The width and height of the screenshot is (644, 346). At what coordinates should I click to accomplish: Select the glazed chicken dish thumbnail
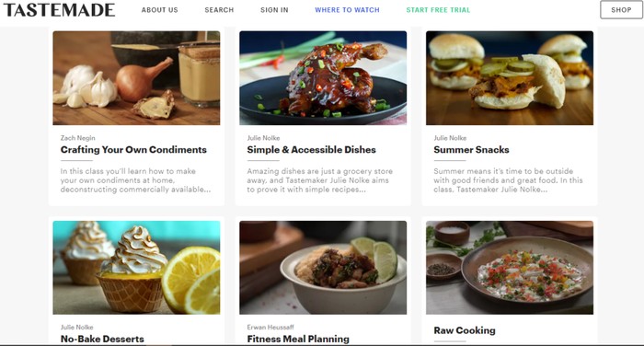[x=323, y=78]
